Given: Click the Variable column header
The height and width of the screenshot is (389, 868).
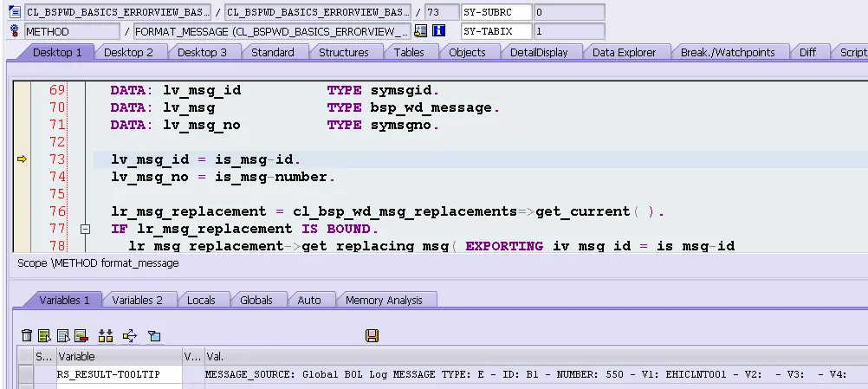Looking at the screenshot, I should (119, 356).
